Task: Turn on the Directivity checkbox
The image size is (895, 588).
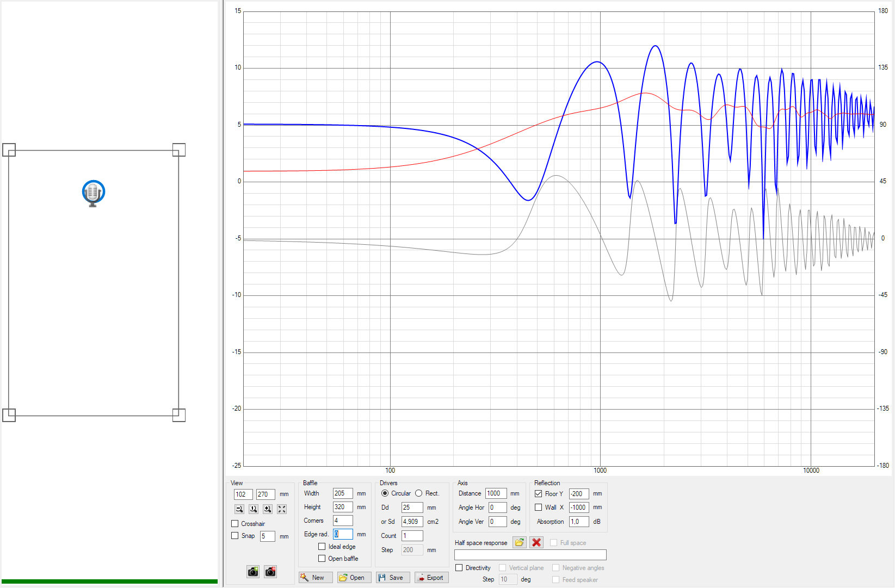Action: pyautogui.click(x=459, y=568)
